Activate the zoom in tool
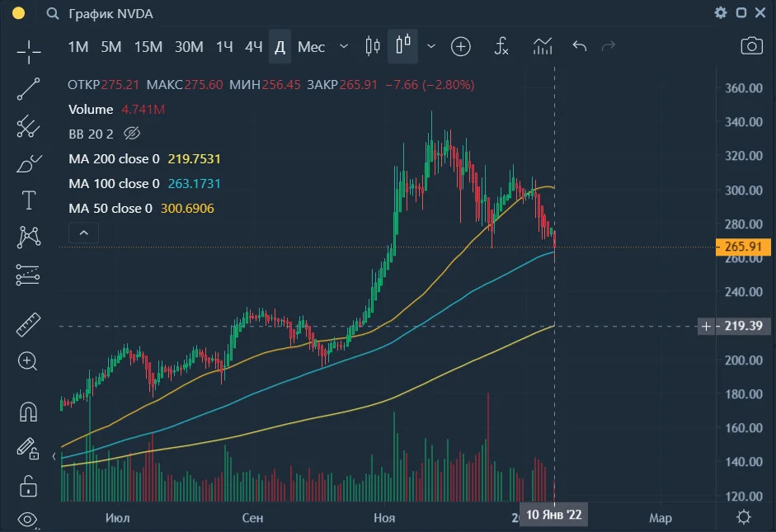Screen dimensions: 776x532 [28, 361]
